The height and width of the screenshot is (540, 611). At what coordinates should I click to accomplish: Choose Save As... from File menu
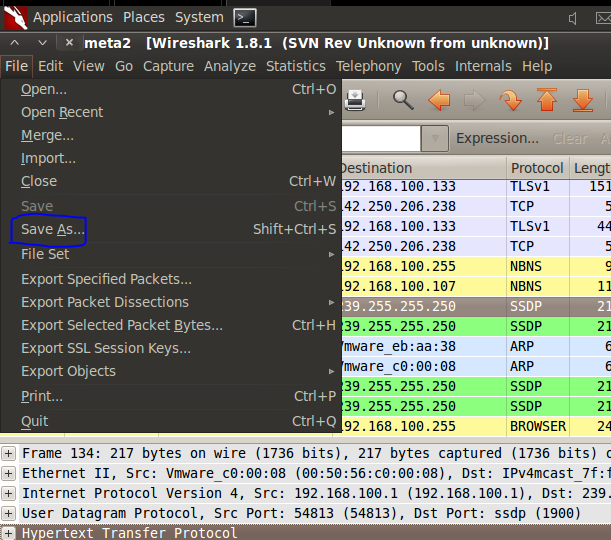point(171,229)
